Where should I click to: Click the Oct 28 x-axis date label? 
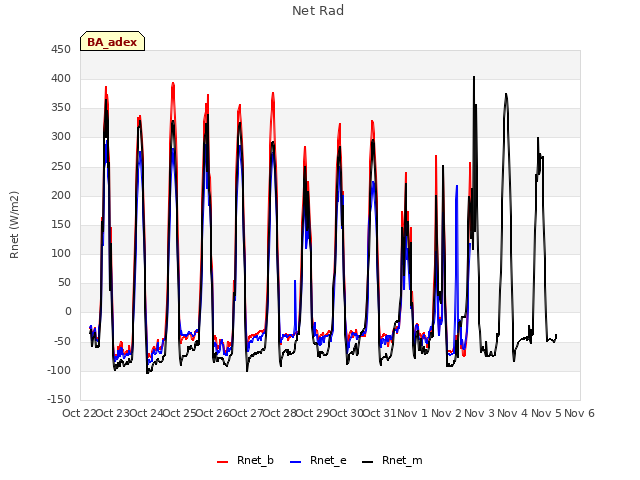click(x=280, y=413)
